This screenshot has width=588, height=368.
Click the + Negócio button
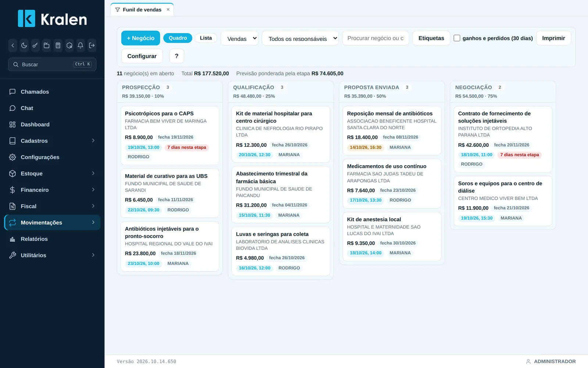click(140, 38)
